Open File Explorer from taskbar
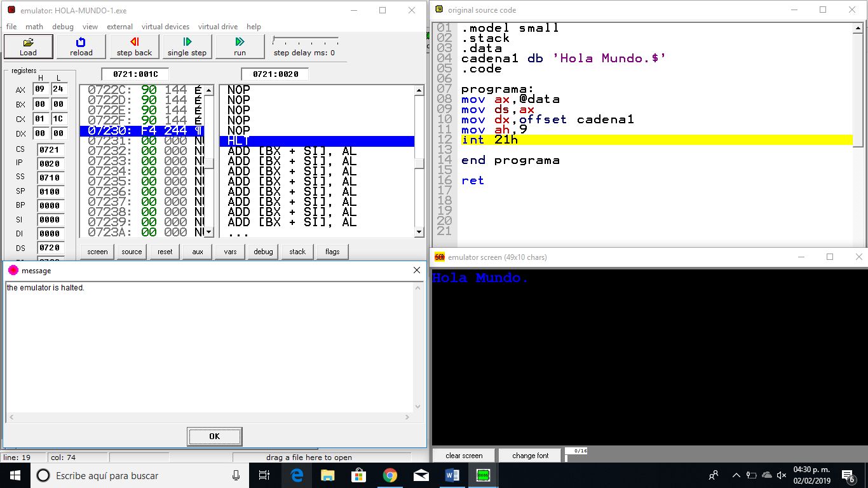 click(x=328, y=475)
